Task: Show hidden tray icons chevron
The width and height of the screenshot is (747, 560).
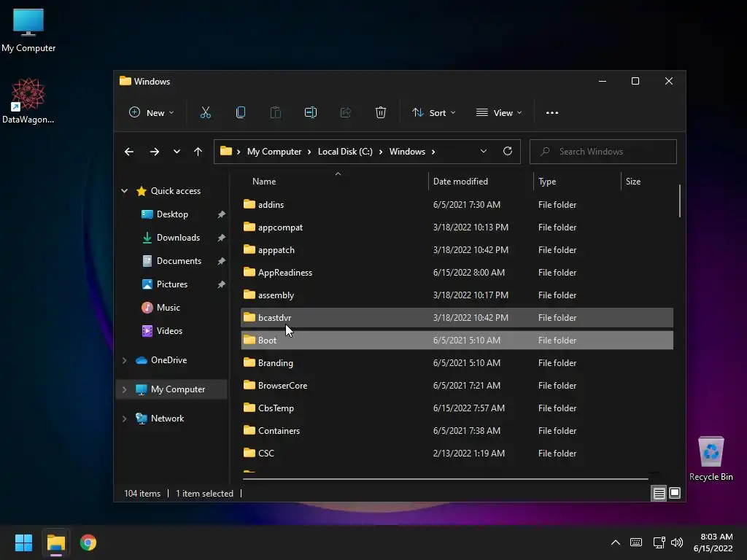Action: (616, 542)
